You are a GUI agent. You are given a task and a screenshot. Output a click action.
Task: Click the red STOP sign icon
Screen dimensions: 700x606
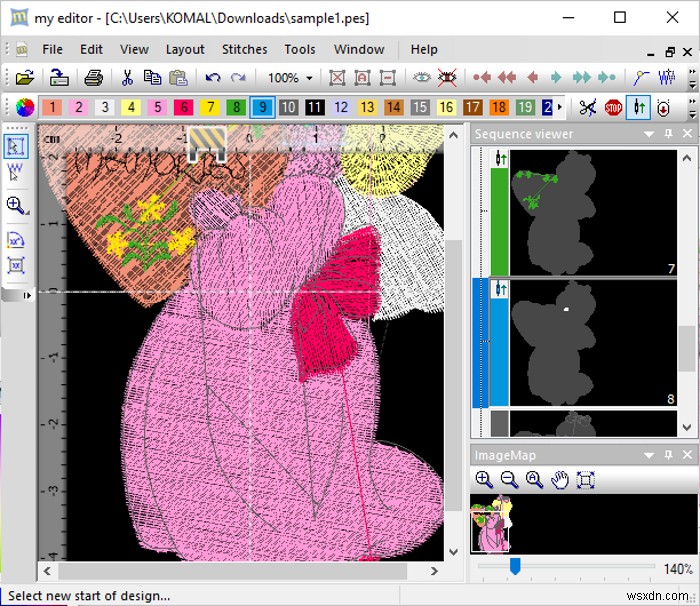point(613,107)
